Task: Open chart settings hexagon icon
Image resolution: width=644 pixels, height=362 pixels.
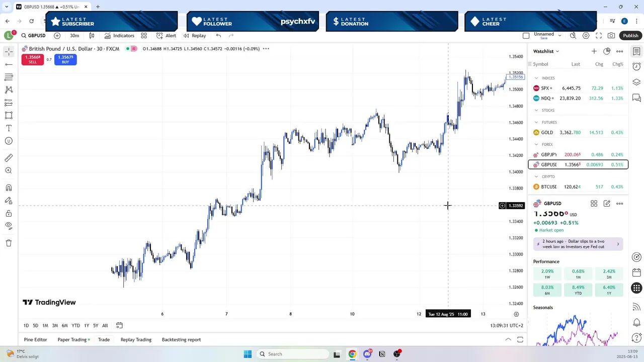Action: point(586,36)
